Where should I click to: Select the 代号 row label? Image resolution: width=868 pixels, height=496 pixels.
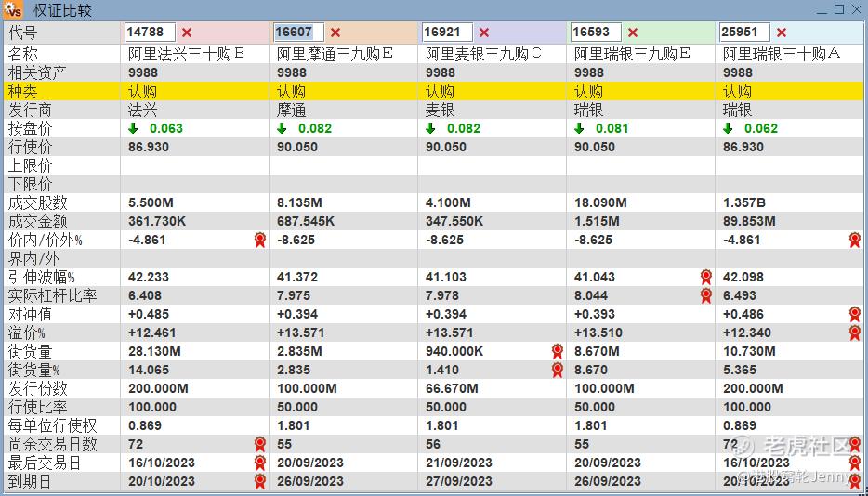[x=23, y=33]
